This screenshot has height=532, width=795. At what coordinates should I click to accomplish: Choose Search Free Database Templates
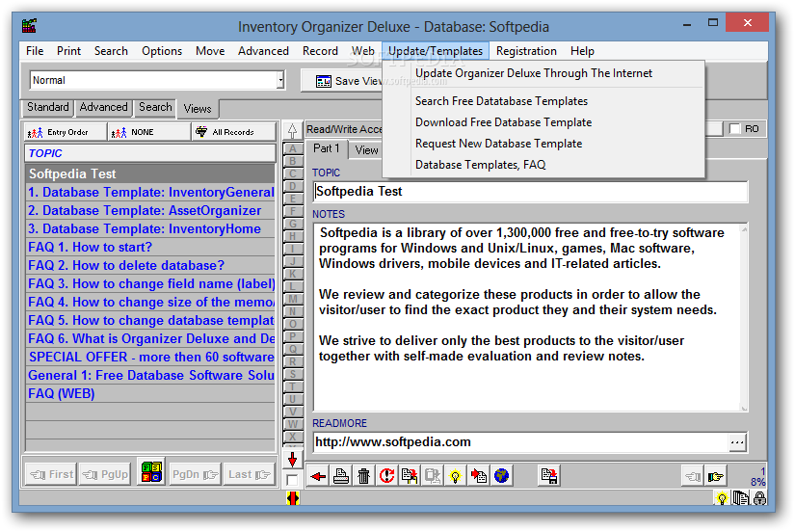[501, 101]
